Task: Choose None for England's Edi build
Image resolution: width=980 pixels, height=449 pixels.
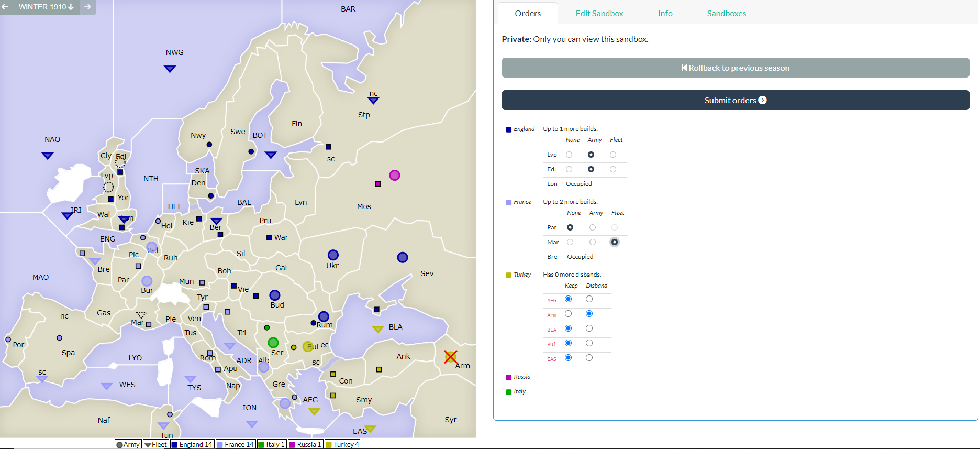Action: coord(569,169)
